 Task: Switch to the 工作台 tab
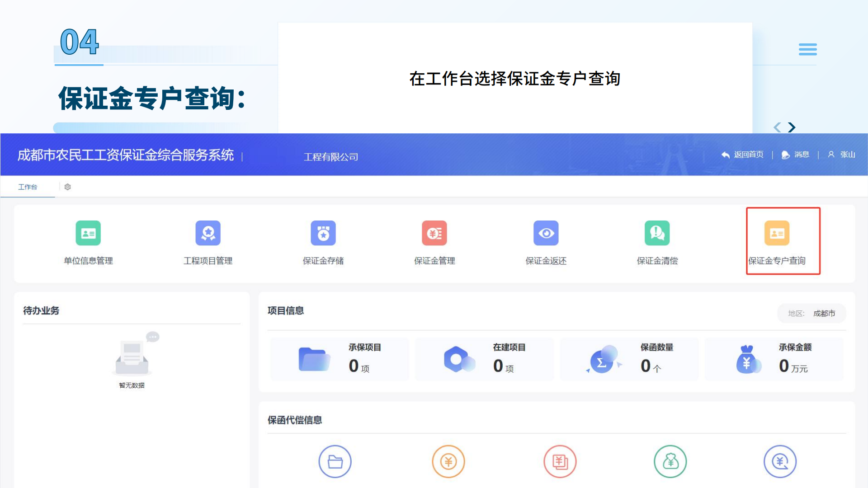pyautogui.click(x=28, y=187)
